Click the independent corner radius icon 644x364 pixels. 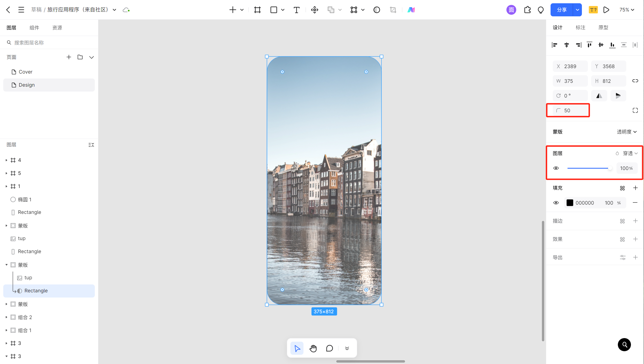pyautogui.click(x=635, y=110)
